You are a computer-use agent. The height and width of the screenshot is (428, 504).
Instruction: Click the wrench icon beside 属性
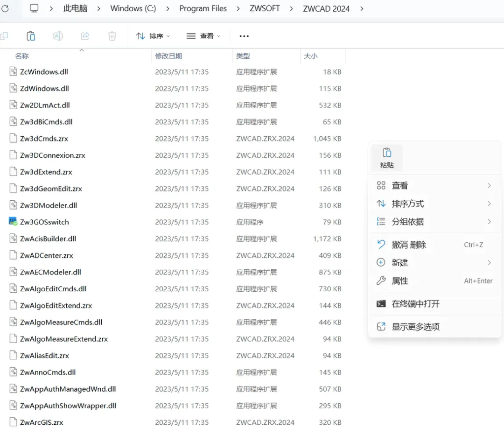click(381, 281)
